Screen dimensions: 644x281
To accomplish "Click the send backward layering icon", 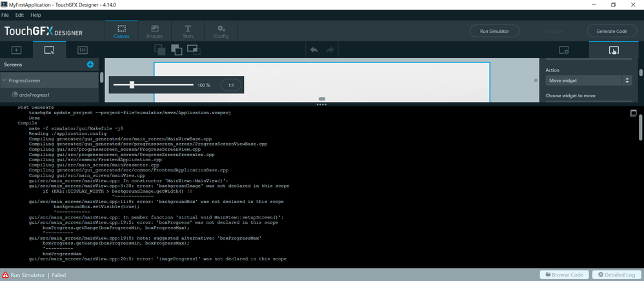I will tap(160, 50).
